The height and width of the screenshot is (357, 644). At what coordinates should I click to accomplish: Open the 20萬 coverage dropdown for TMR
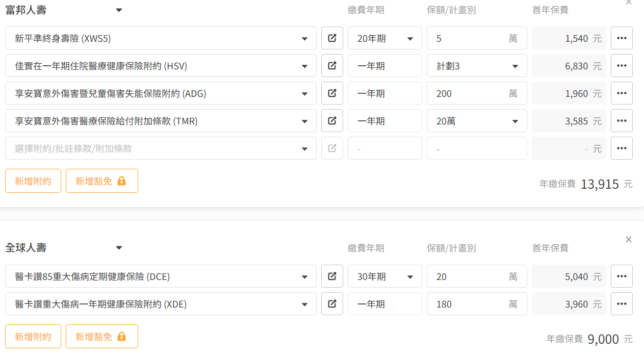click(x=477, y=121)
